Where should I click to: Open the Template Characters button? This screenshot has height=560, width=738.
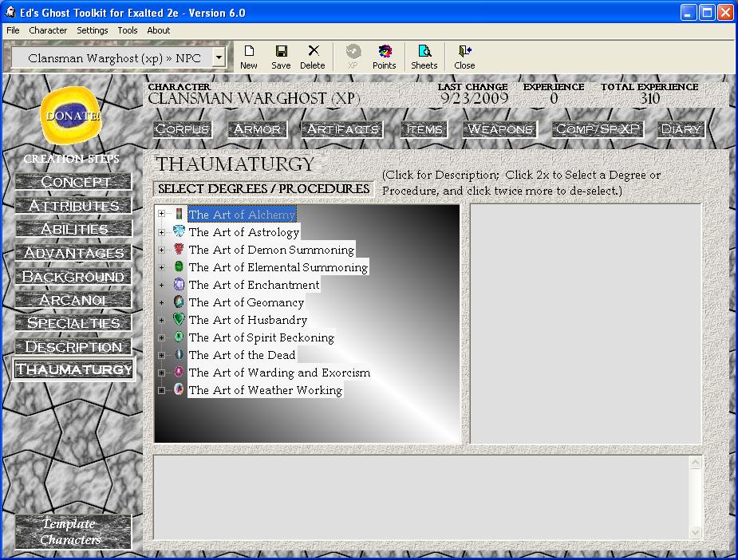[x=73, y=532]
